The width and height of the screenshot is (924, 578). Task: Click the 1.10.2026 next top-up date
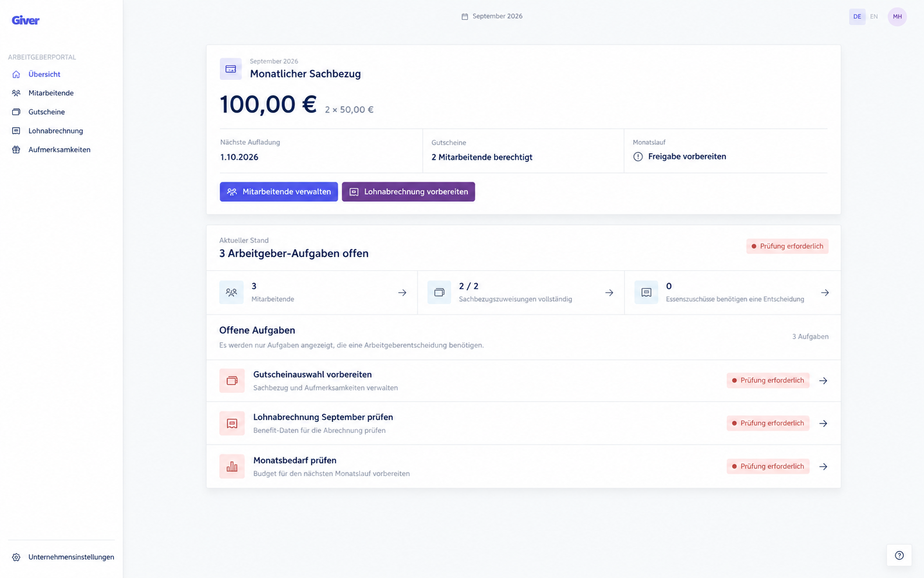[239, 157]
